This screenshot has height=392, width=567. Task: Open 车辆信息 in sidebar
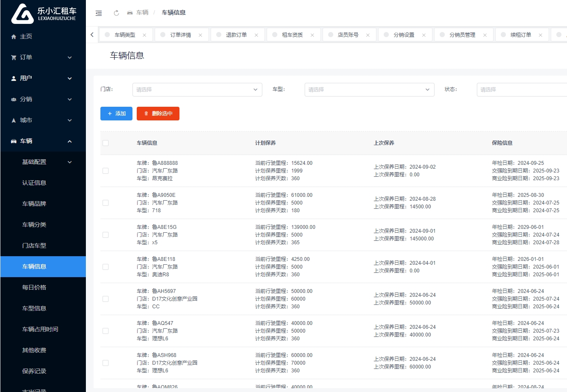pos(43,267)
